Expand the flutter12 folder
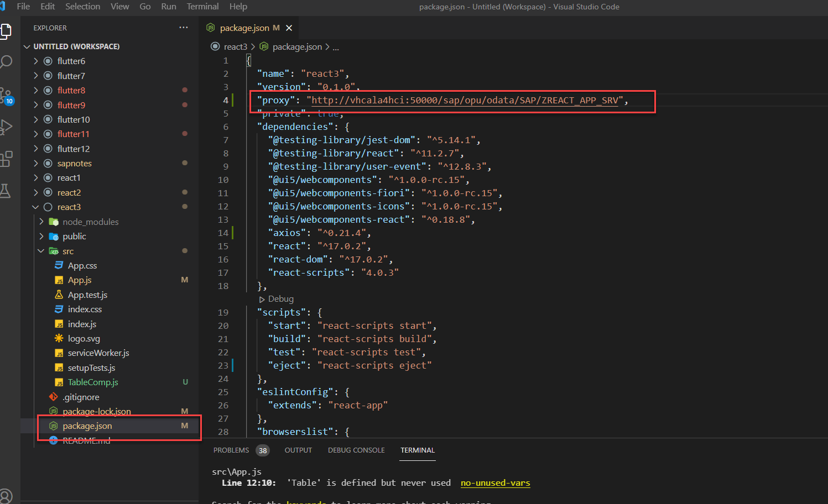This screenshot has height=504, width=828. click(36, 149)
